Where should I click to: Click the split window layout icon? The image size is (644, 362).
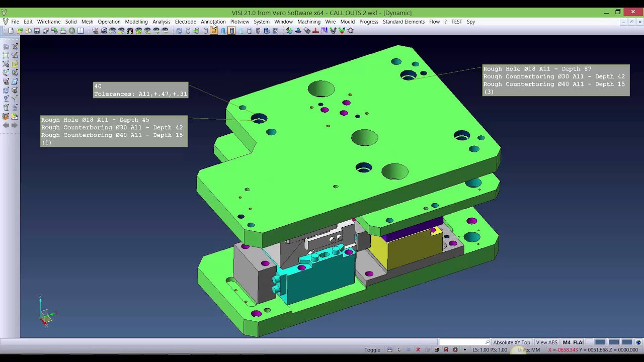pyautogui.click(x=80, y=31)
